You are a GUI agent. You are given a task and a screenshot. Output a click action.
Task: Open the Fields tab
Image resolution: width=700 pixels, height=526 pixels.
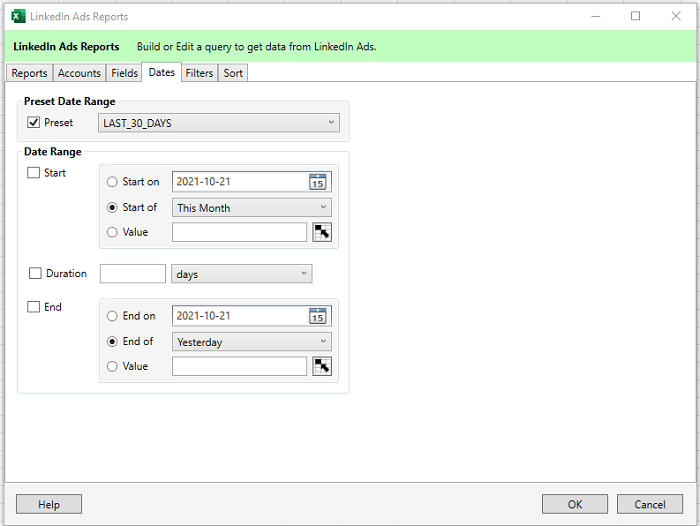pos(124,73)
